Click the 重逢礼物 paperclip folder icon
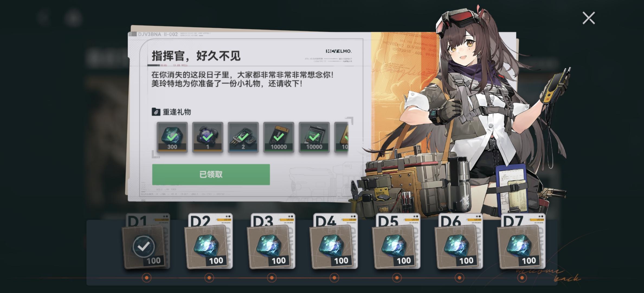644x293 pixels. pyautogui.click(x=156, y=112)
